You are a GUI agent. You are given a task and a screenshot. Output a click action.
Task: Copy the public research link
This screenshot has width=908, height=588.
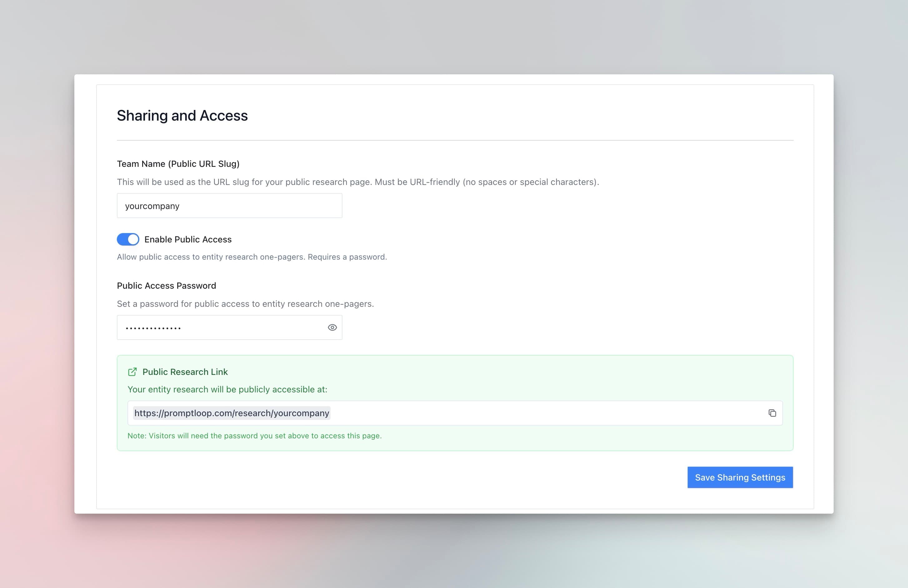[x=772, y=413]
